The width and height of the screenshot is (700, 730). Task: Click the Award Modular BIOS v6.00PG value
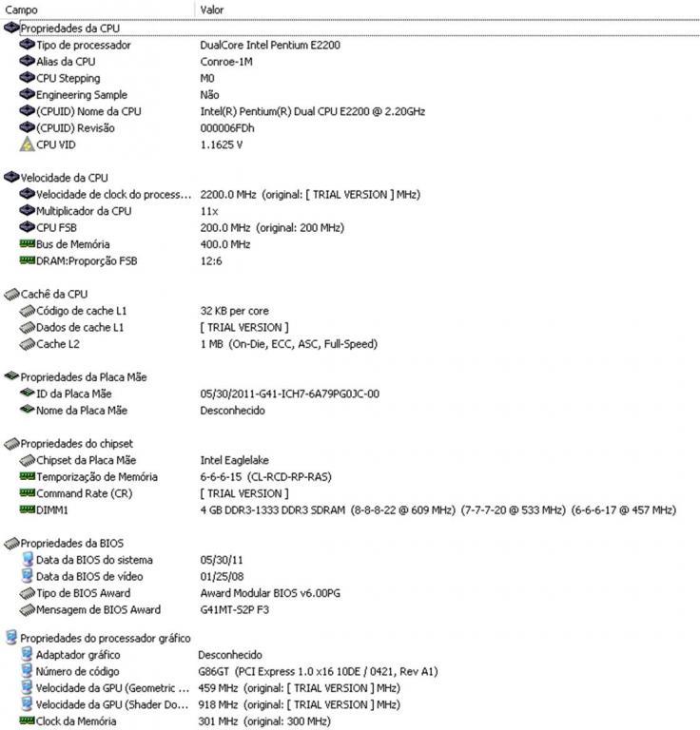[x=270, y=593]
